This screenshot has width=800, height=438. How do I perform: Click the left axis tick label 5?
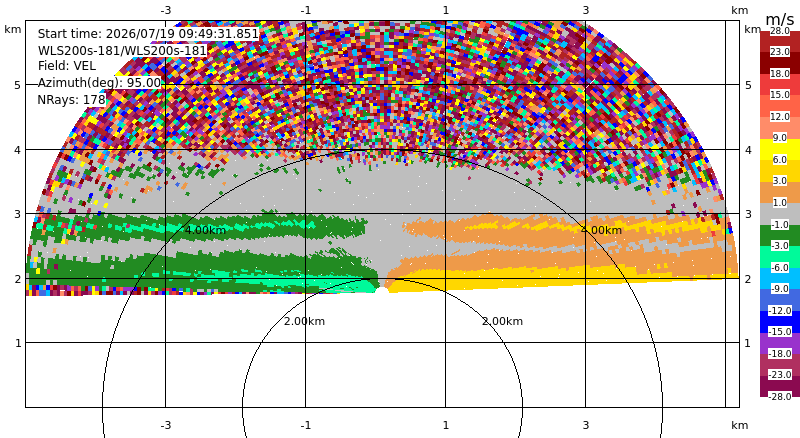click(18, 85)
